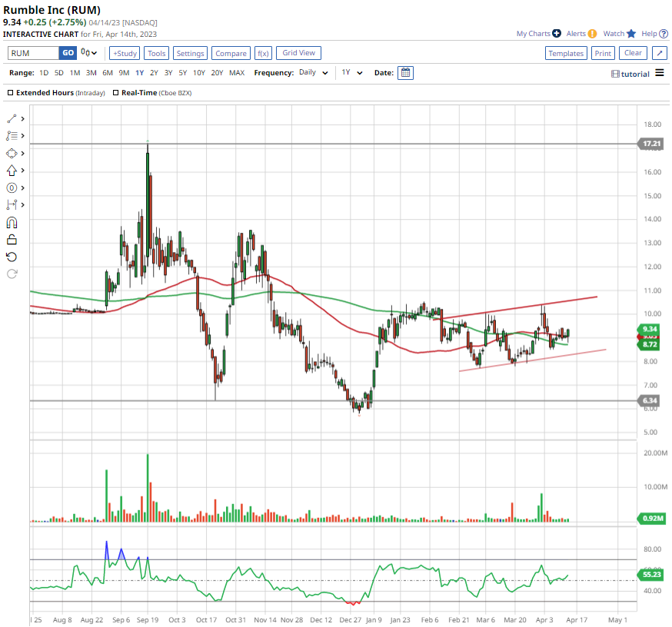Clear the chart drawings

pos(633,53)
